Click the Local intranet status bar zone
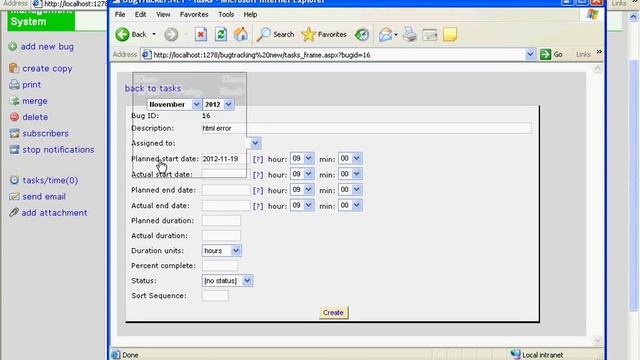The image size is (640, 360). click(537, 355)
